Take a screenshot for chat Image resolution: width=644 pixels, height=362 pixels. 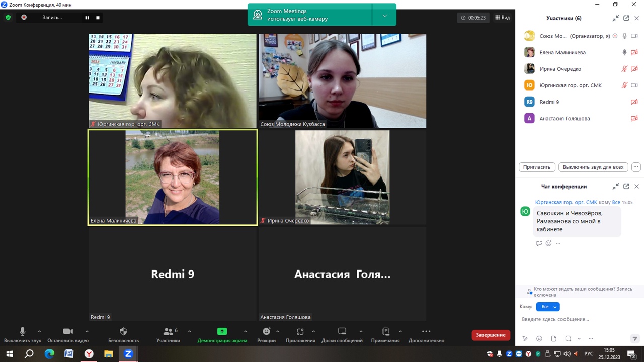[x=568, y=339]
